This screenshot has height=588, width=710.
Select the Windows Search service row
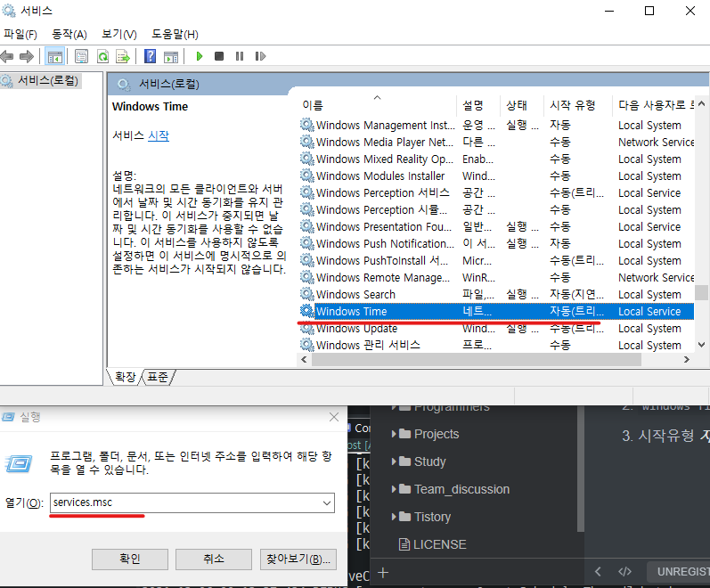tap(497, 295)
